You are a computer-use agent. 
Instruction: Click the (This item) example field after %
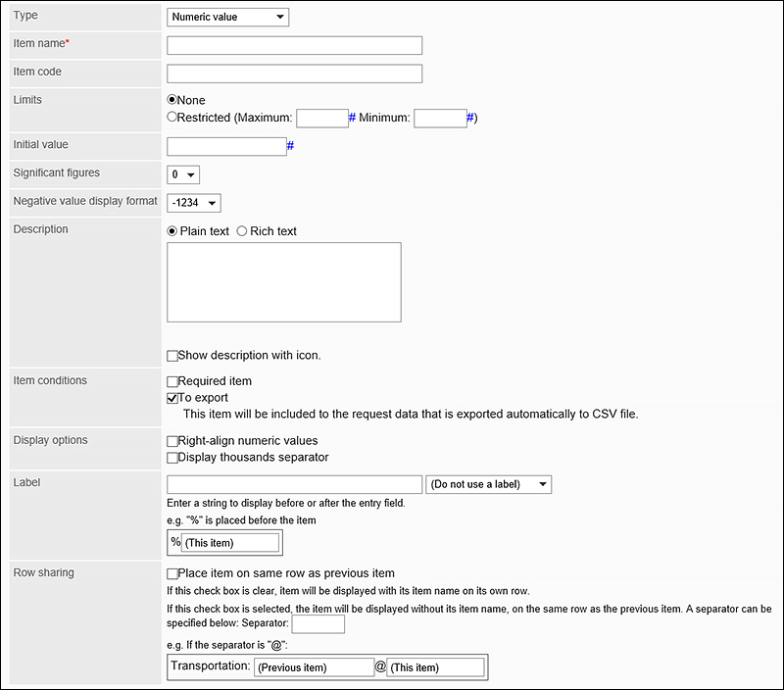coord(230,543)
